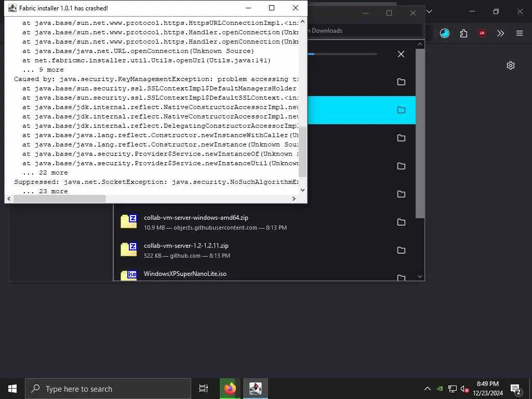Click '522 KB — github.com — 8:13 PM' details
This screenshot has width=532, height=399.
[x=187, y=256]
